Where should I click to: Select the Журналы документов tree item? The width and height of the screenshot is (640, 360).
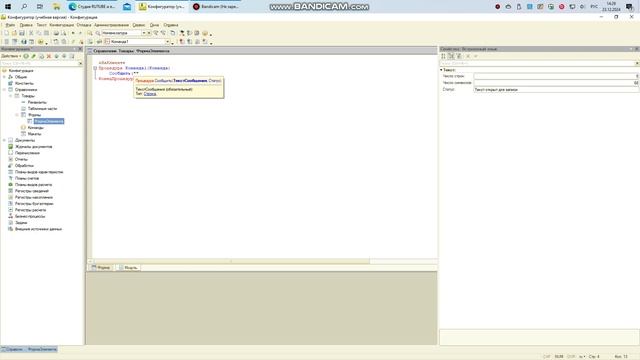coord(33,147)
